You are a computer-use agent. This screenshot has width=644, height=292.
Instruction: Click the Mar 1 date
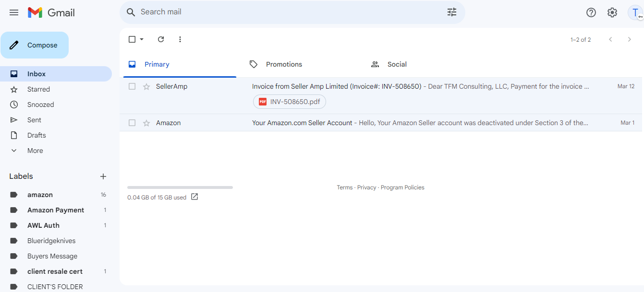pos(627,123)
